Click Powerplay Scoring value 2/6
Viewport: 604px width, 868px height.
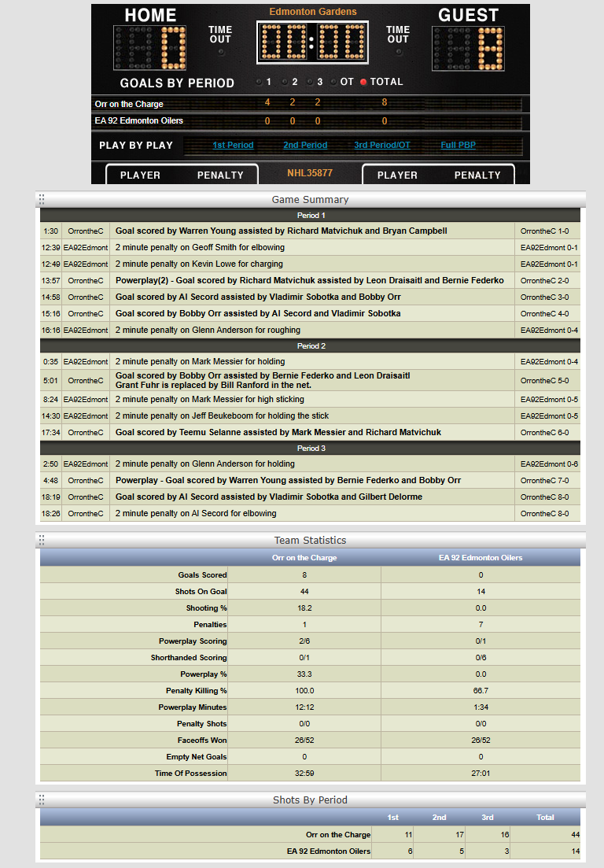tap(305, 641)
